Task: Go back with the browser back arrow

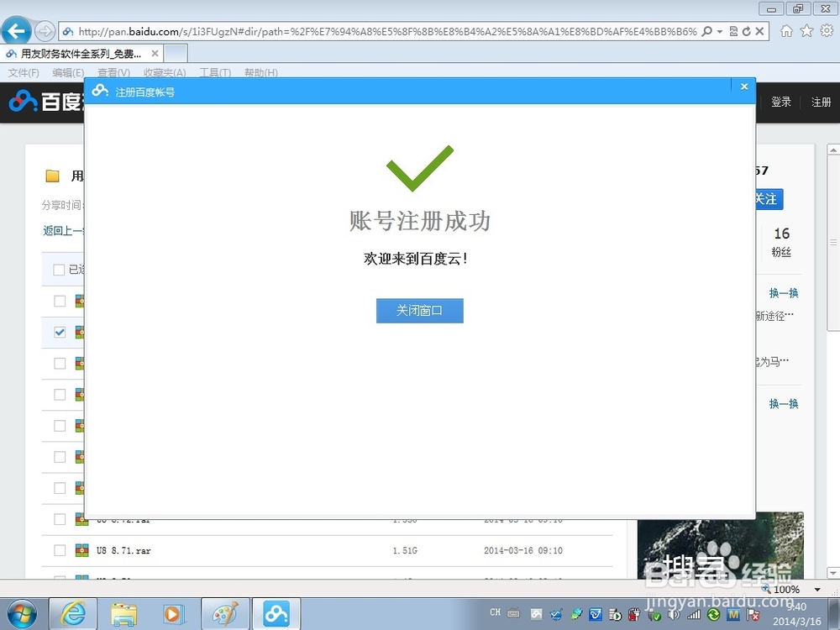Action: 15,31
